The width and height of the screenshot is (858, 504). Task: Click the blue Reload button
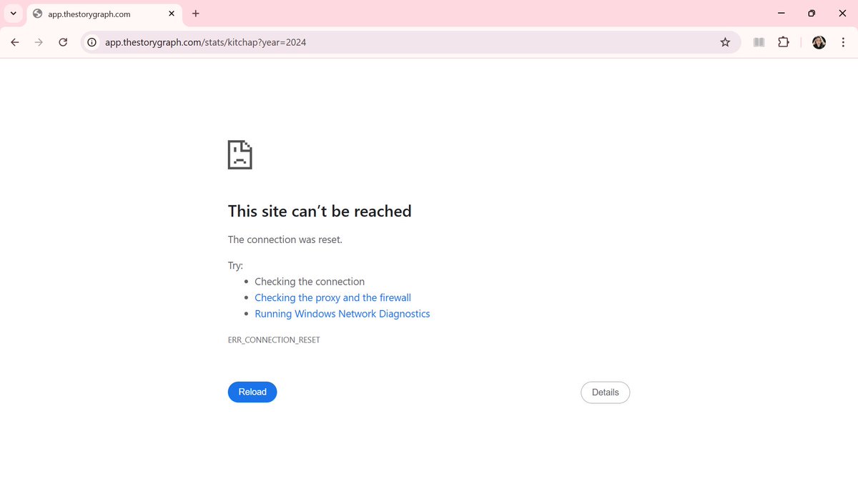pyautogui.click(x=252, y=392)
